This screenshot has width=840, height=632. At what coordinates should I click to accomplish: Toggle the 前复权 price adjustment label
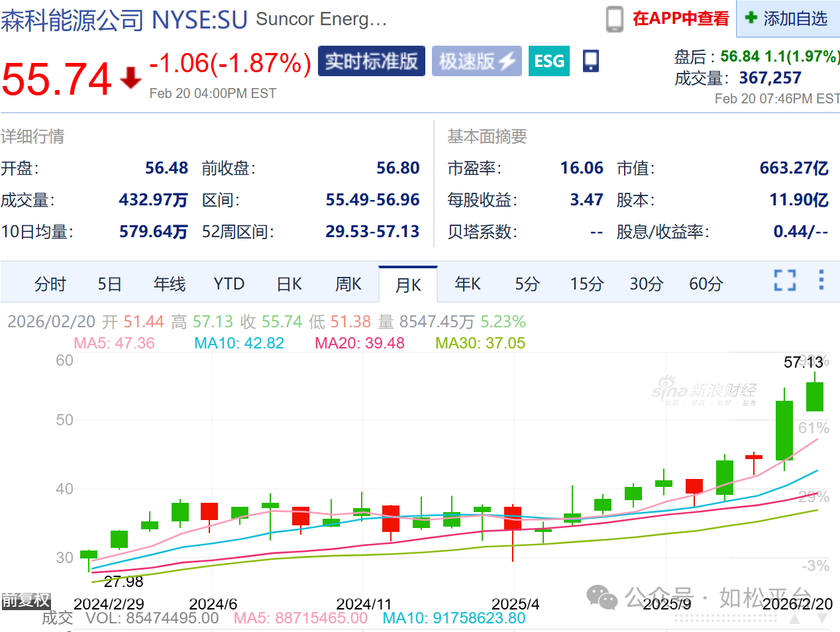26,600
